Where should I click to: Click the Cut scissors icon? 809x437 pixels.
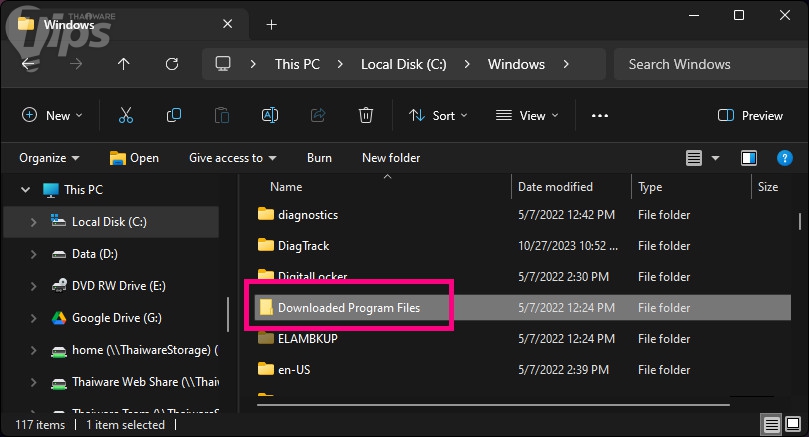pos(126,116)
